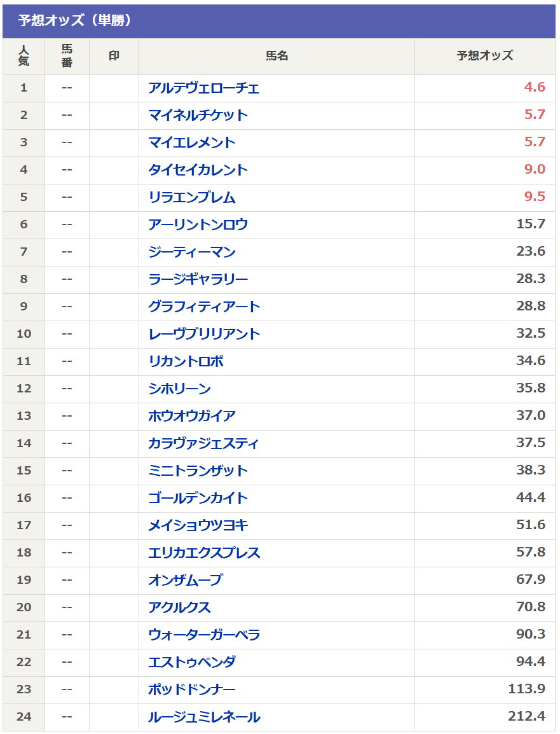The image size is (560, 734).
Task: Open ホウオウガイア horse page
Action: (x=192, y=416)
